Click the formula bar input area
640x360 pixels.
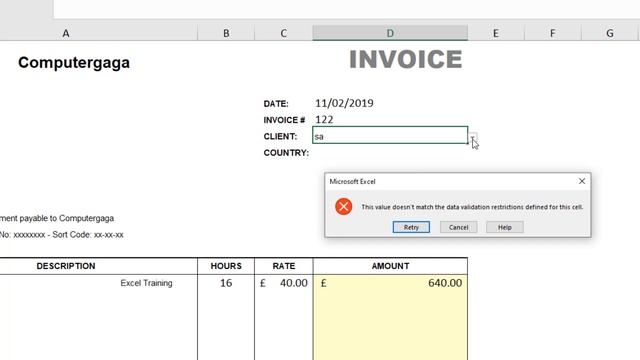point(346,9)
